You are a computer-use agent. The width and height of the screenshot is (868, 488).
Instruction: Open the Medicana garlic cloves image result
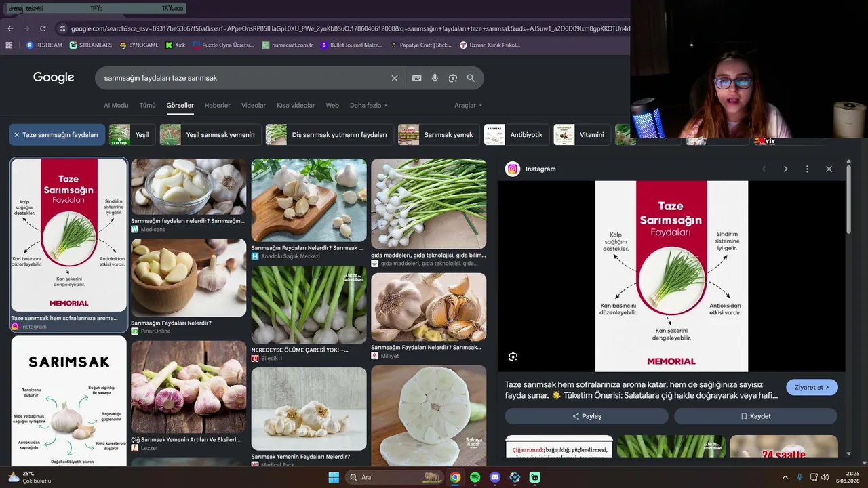click(189, 187)
